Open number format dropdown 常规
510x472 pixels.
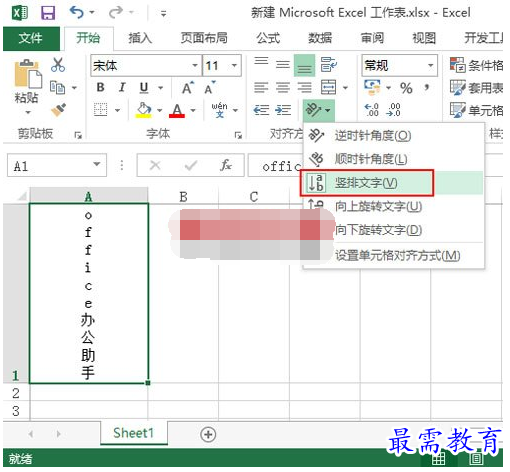[x=431, y=65]
